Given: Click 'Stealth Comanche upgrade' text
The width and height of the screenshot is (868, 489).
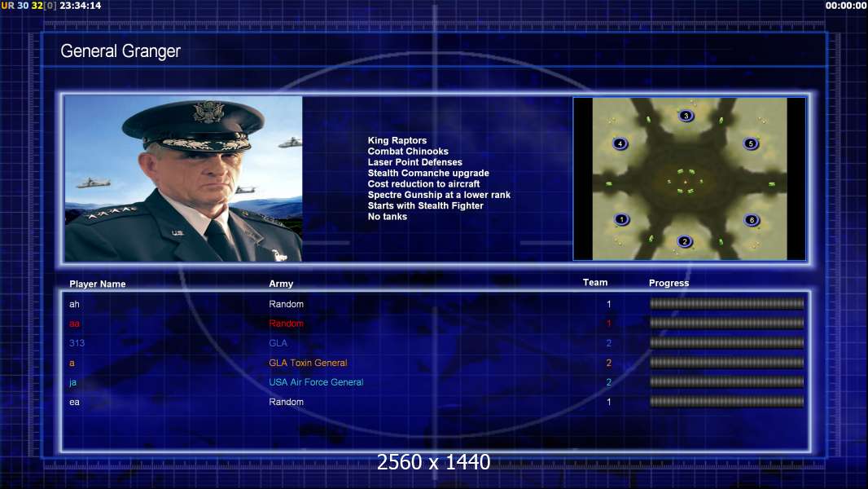Looking at the screenshot, I should click(428, 173).
